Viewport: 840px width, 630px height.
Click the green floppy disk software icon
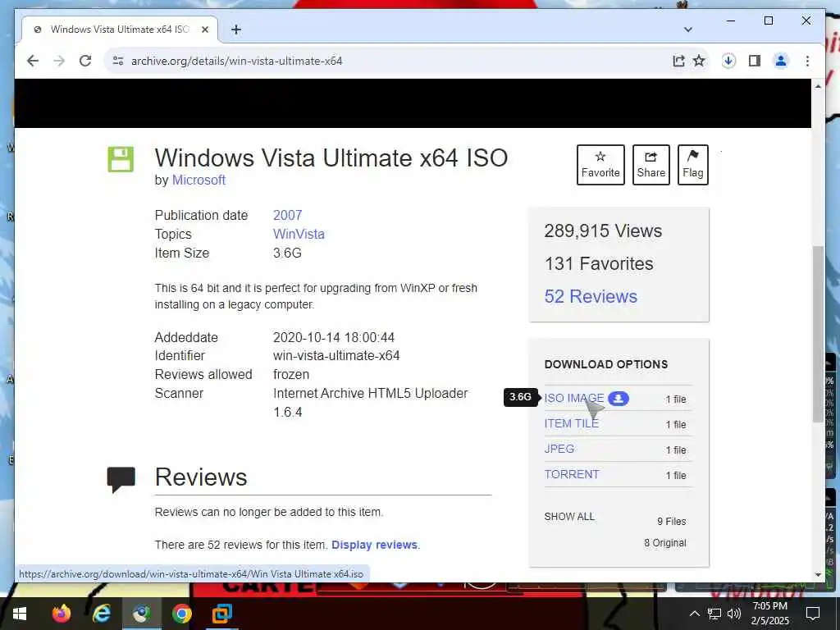point(121,159)
